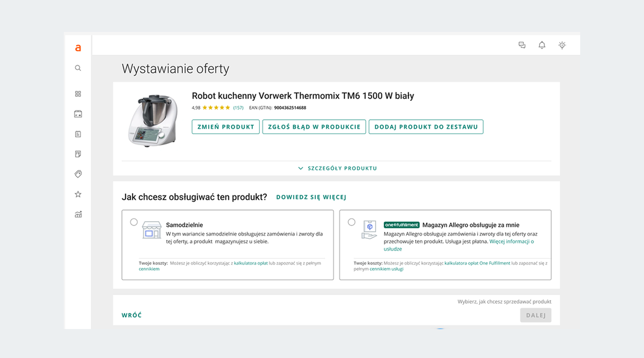Screen dimensions: 644x358
Task: Select the Magazyn Allegro fulfillment radio option
Action: point(352,222)
